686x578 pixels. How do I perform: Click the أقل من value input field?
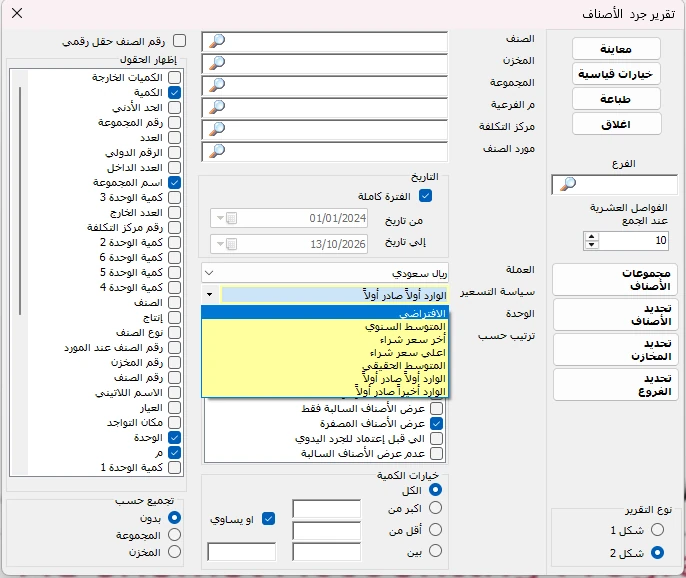326,531
